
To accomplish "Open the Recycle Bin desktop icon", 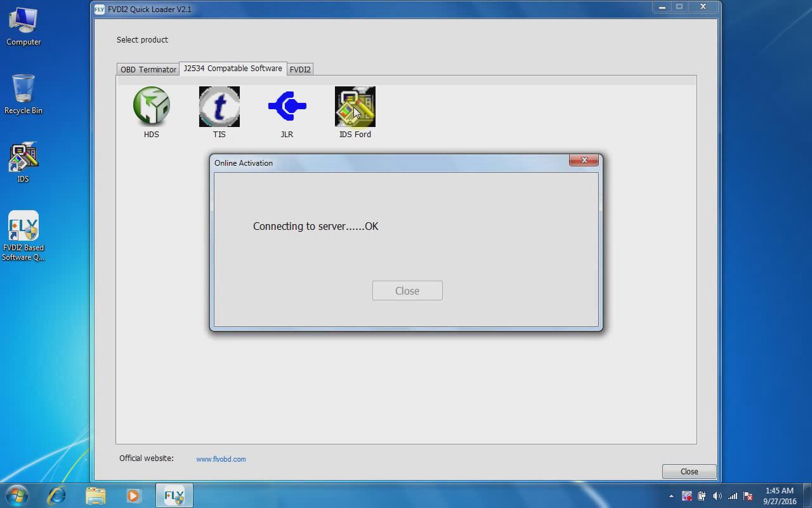I will (x=23, y=95).
